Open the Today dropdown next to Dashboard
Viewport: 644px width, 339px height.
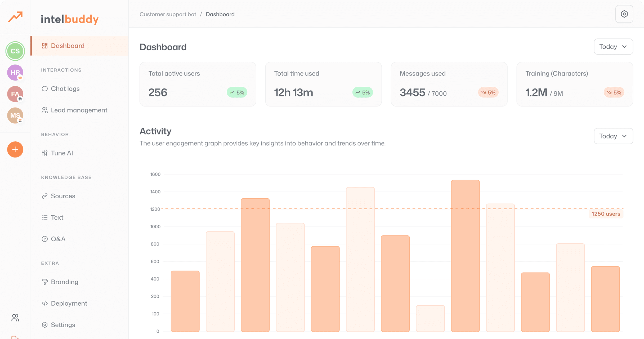click(613, 47)
